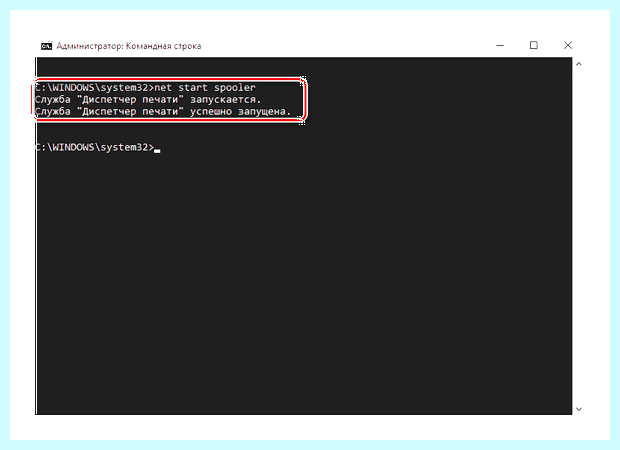Click the line ending with 'запускается.'
This screenshot has height=450, width=620.
148,99
